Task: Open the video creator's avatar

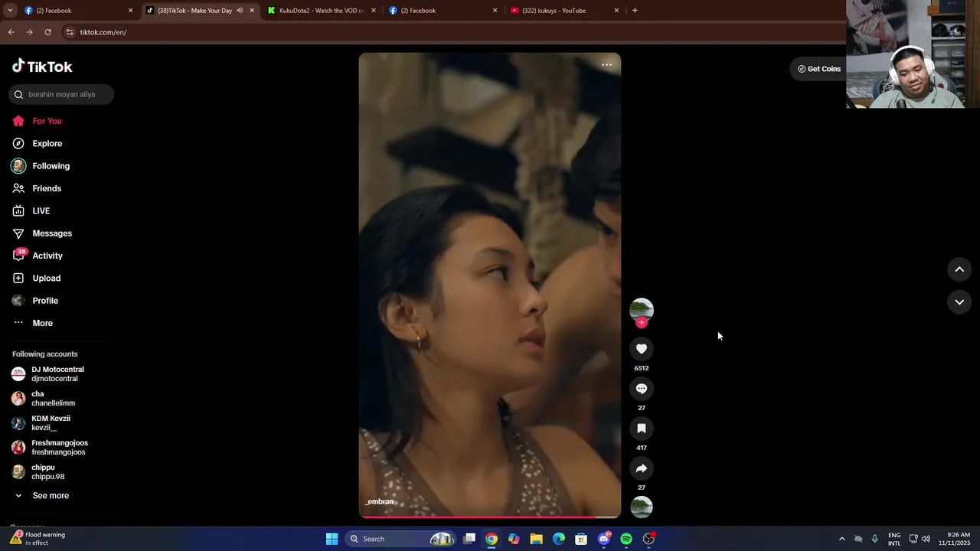Action: click(x=642, y=309)
